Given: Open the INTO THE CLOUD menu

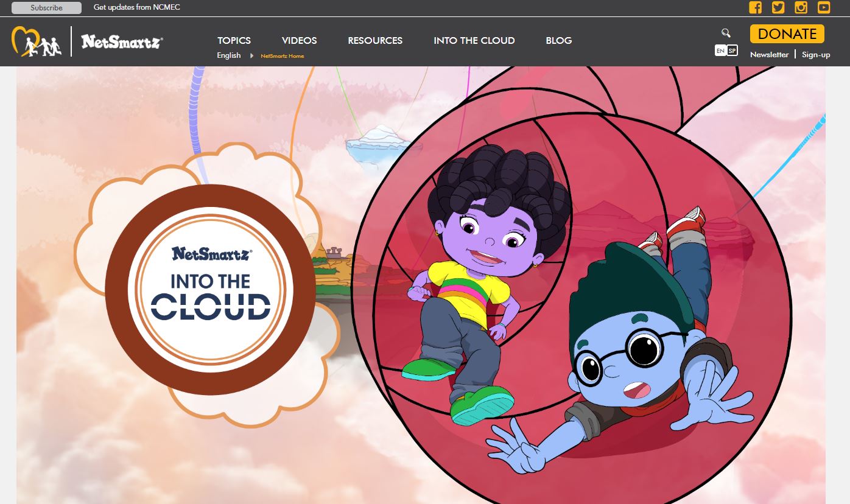Looking at the screenshot, I should pos(474,40).
